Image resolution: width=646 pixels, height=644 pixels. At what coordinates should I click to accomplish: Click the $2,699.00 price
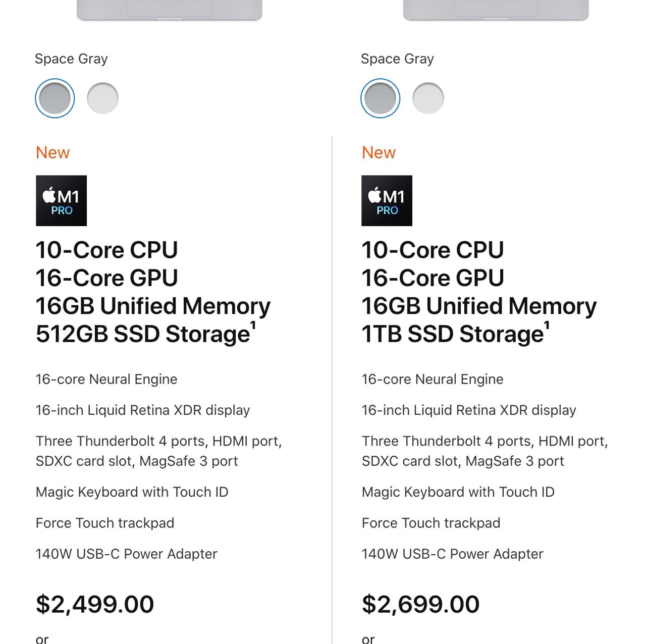point(420,604)
